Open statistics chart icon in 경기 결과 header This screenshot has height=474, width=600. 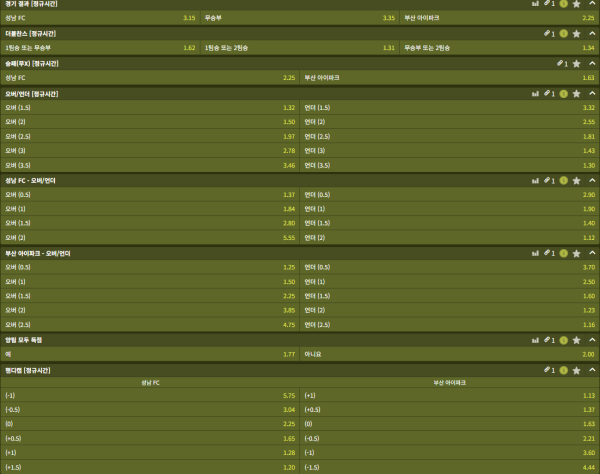[x=535, y=4]
